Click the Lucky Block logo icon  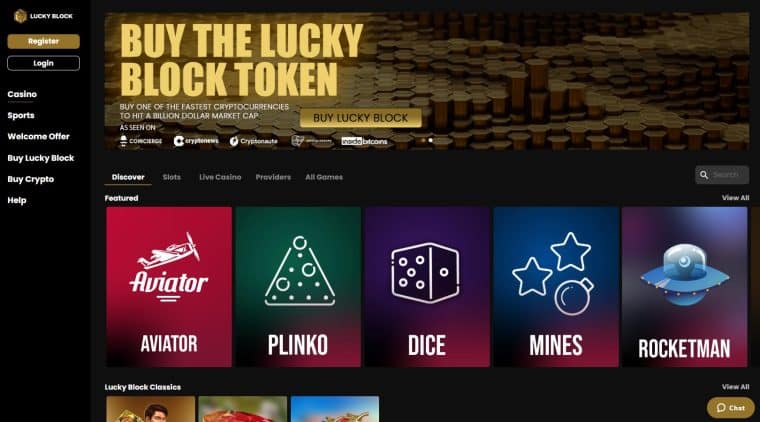(x=20, y=16)
